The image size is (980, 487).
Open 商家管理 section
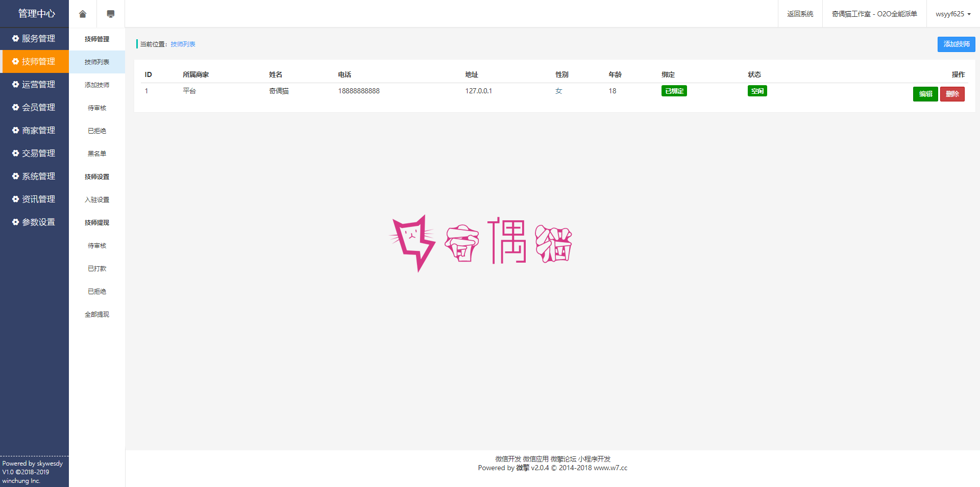34,130
